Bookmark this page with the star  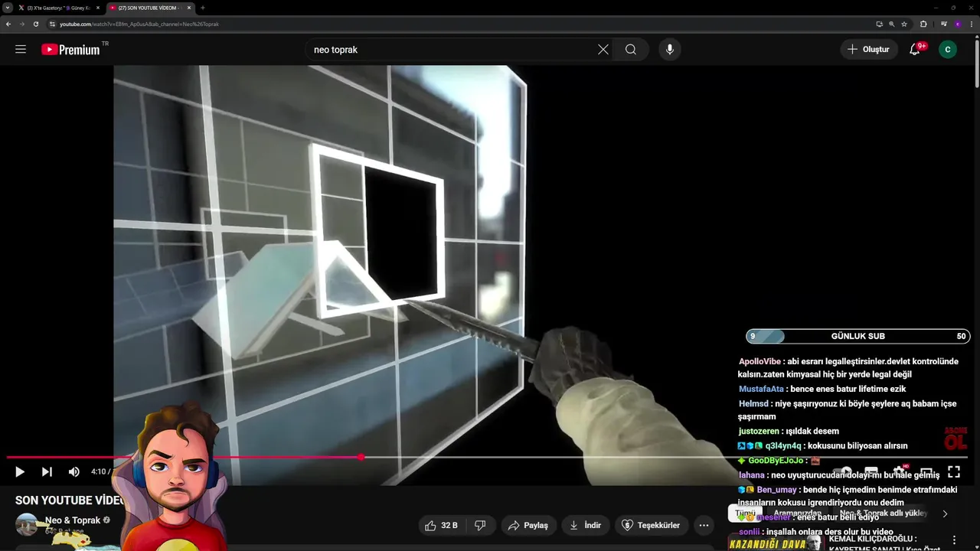904,24
